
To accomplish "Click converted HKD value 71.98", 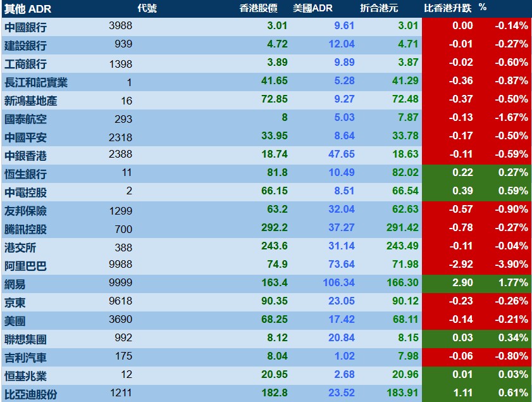I will (x=405, y=264).
